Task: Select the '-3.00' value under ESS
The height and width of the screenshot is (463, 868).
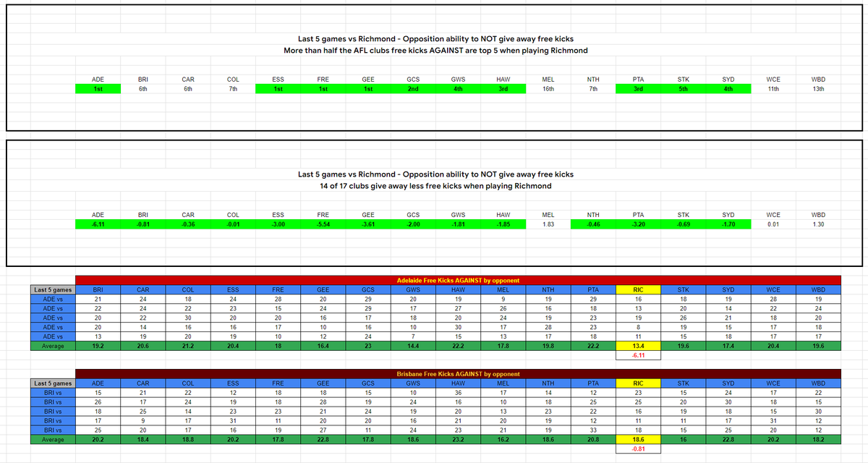Action: point(278,224)
